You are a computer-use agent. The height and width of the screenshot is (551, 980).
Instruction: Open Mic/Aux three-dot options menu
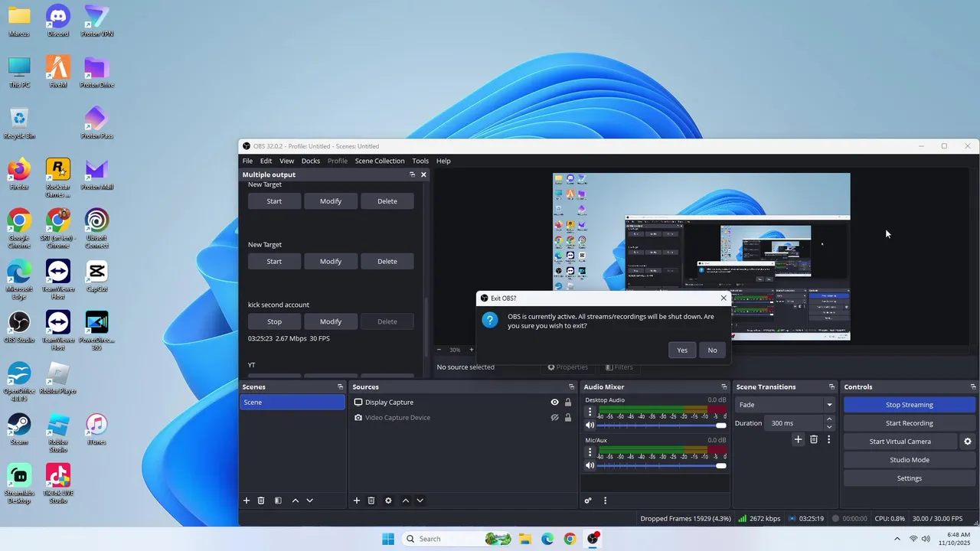(590, 452)
